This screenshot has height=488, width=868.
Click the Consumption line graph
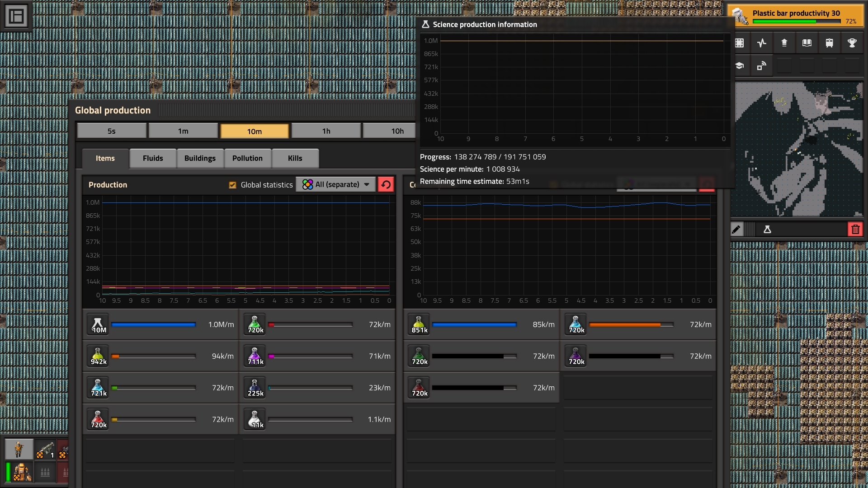(x=567, y=249)
